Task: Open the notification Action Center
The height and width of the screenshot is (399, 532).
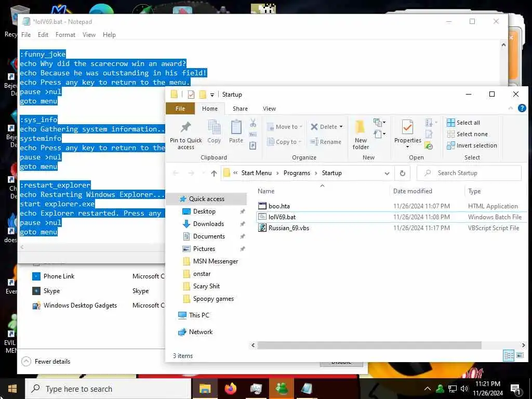Action: (516, 389)
